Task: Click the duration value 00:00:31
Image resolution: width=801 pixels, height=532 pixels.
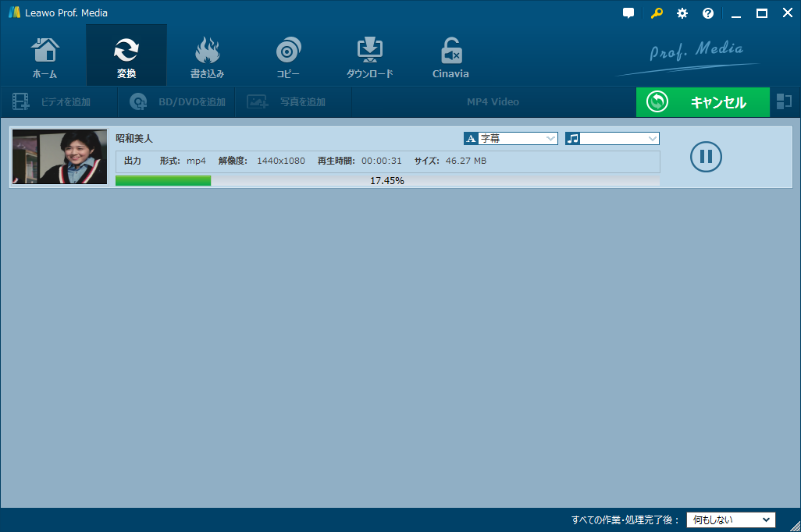Action: pos(382,161)
